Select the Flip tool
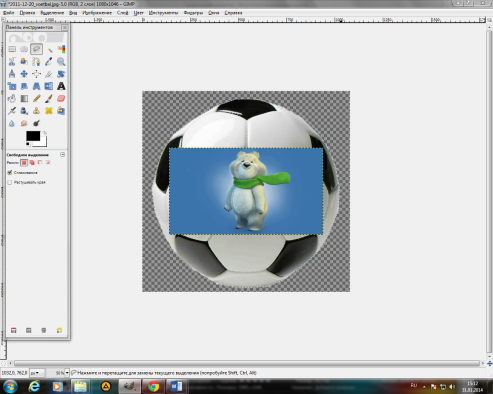Viewport: 493px width, 394px height. 49,86
